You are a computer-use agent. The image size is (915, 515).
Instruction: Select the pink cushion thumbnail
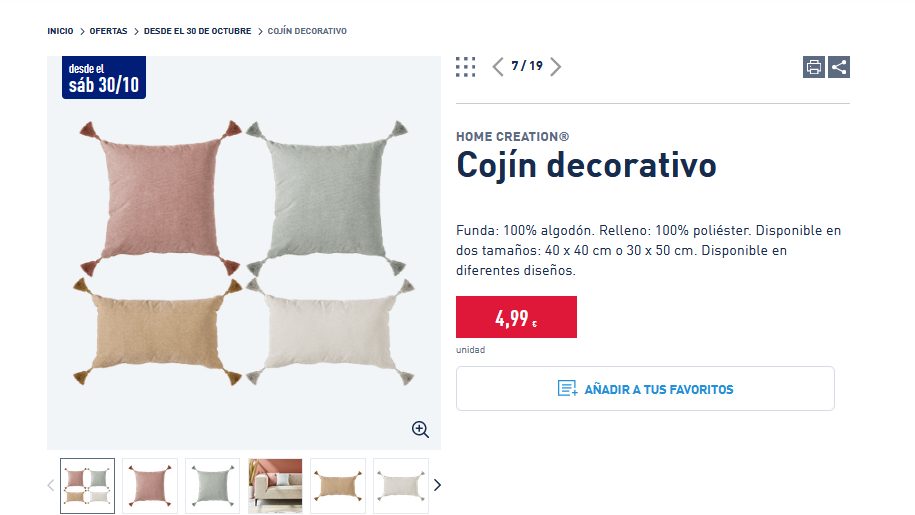pyautogui.click(x=150, y=485)
